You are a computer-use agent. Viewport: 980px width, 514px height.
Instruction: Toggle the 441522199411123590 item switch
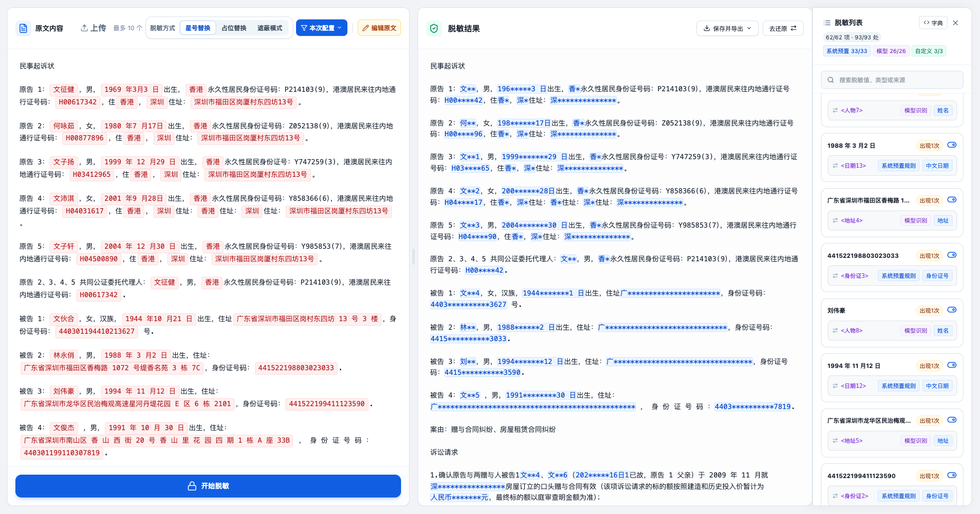952,475
